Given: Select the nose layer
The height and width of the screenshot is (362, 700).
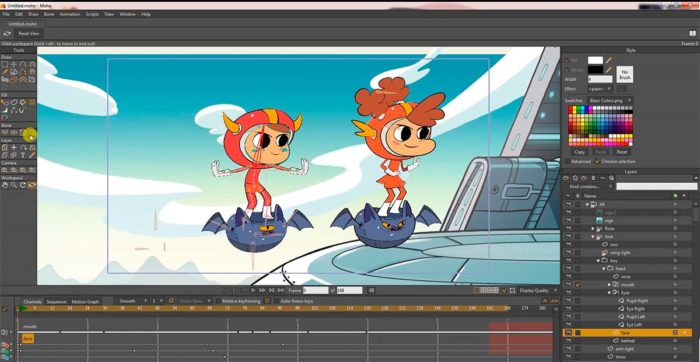Looking at the screenshot, I should coord(625,277).
